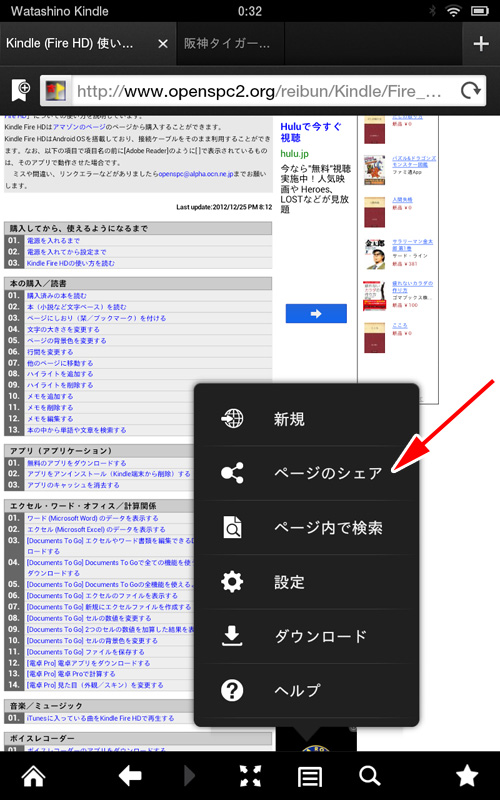Open favorites with the star icon
The image size is (500, 800).
(x=467, y=776)
